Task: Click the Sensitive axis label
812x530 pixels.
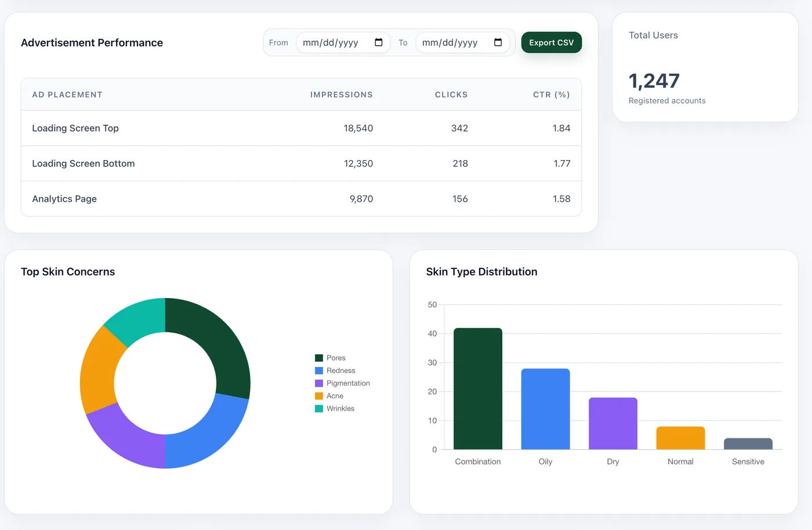Action: 748,462
